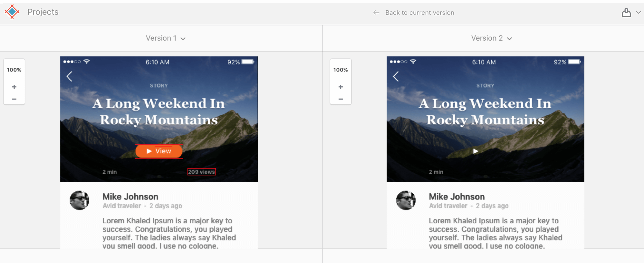Click the story title in Version 1 mockup
This screenshot has height=263, width=644.
click(x=159, y=112)
